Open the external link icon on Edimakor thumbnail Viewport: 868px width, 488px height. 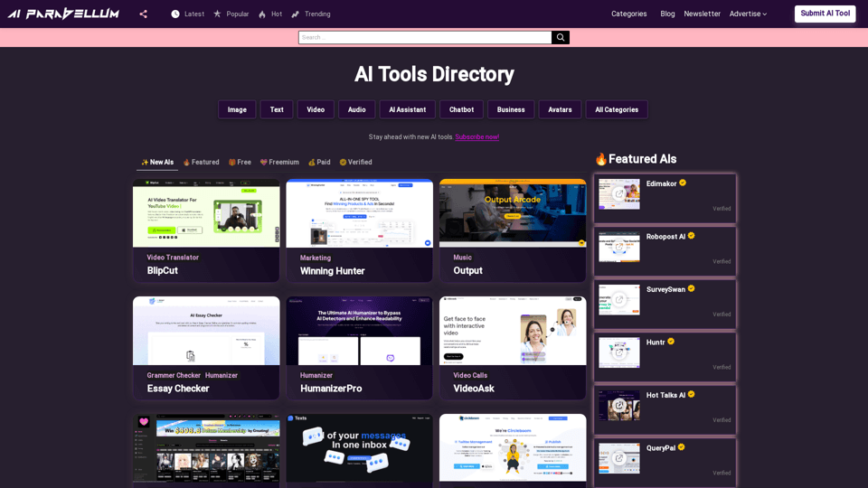click(x=618, y=193)
